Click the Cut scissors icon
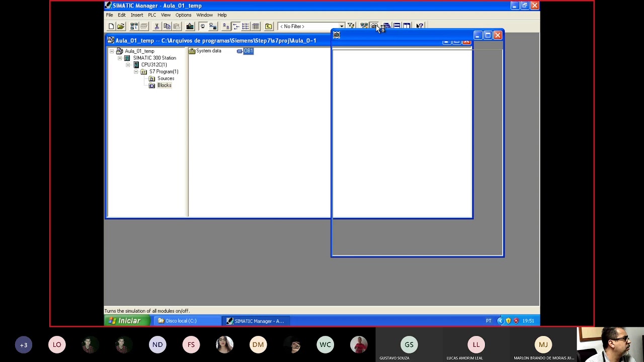The image size is (644, 362). pos(157,26)
